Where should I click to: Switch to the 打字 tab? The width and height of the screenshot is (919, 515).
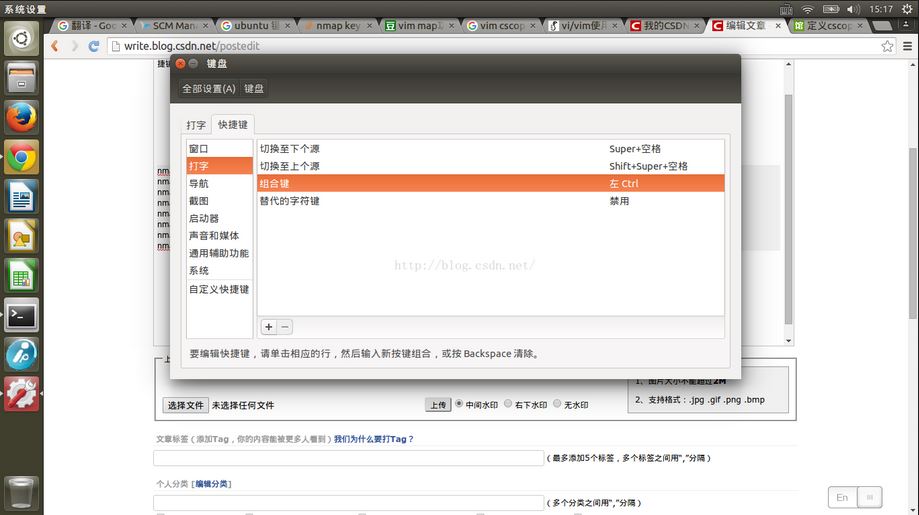[x=196, y=125]
